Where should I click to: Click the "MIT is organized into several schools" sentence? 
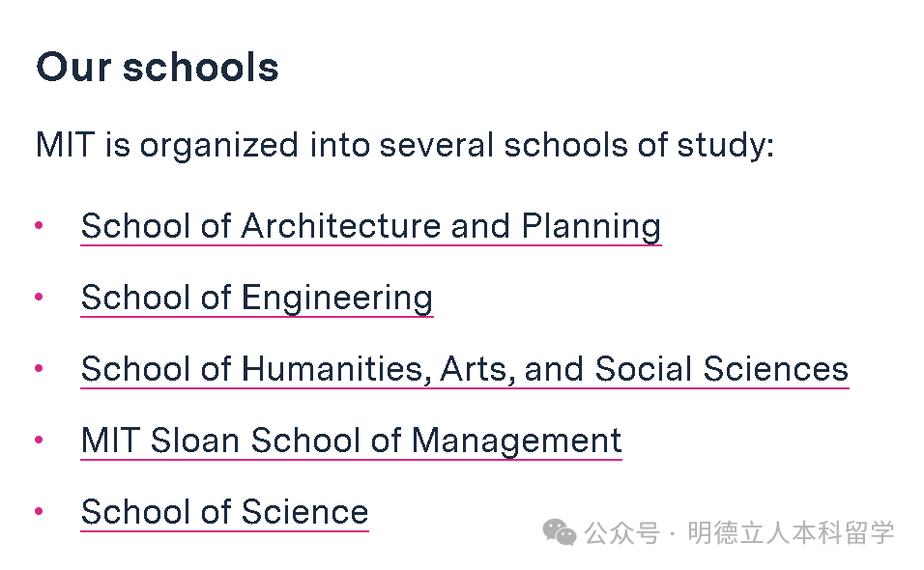(x=405, y=146)
